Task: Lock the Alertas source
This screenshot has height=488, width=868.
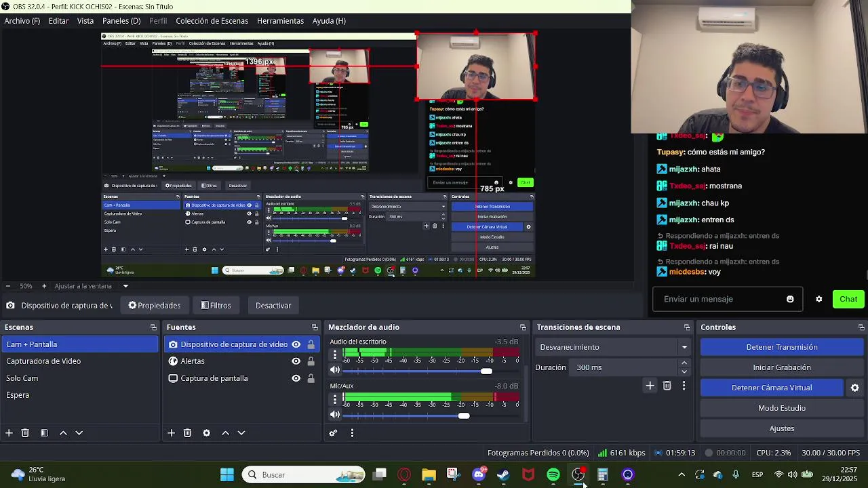Action: [x=311, y=361]
